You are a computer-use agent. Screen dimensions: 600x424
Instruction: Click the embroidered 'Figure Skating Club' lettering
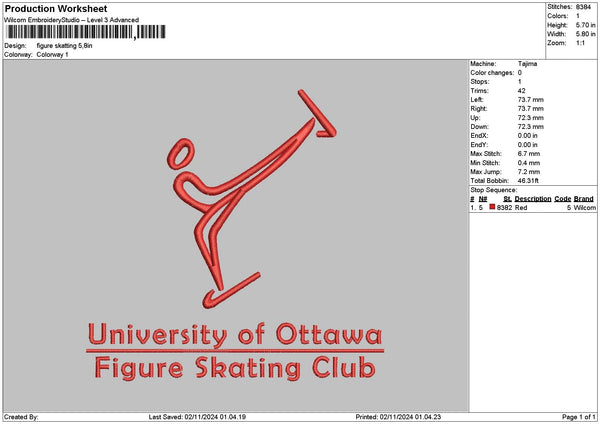point(235,369)
